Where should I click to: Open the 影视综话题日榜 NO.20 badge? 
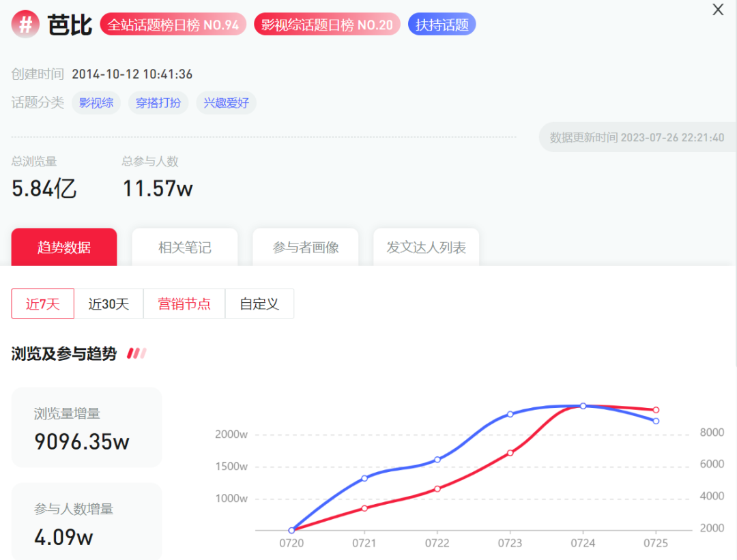327,25
